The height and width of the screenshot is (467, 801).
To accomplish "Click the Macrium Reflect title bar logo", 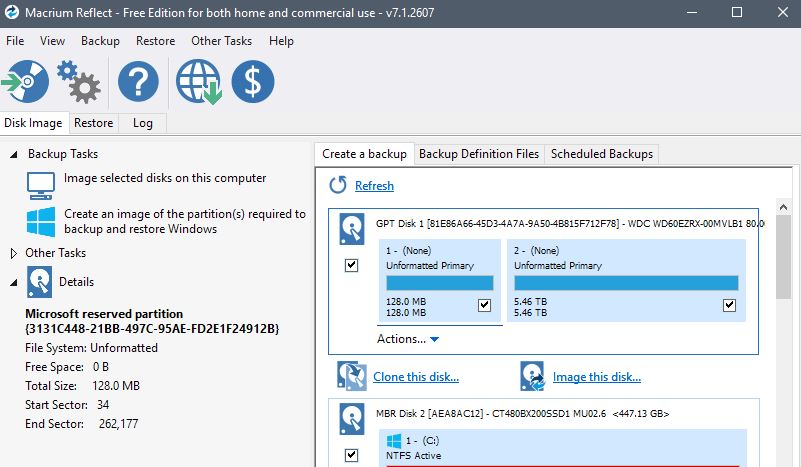I will (x=12, y=12).
